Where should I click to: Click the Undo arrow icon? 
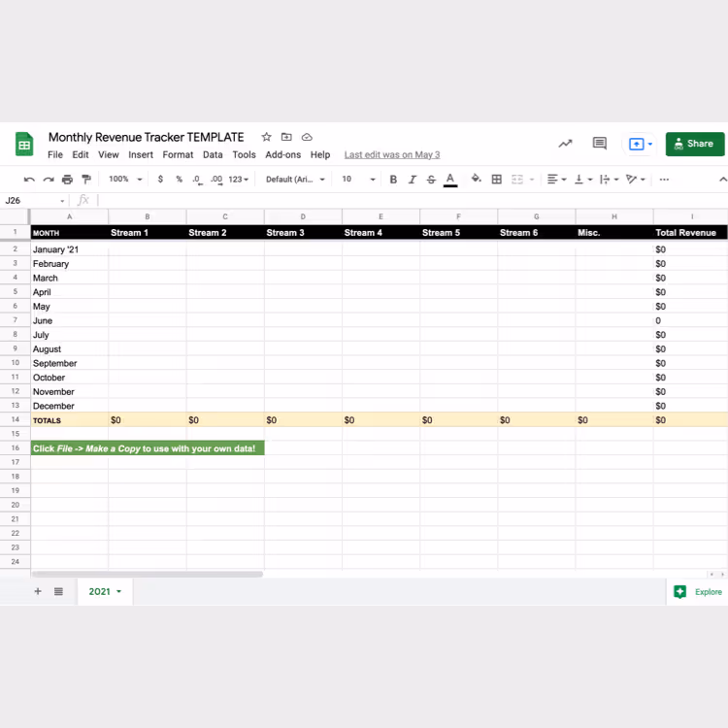pos(29,180)
